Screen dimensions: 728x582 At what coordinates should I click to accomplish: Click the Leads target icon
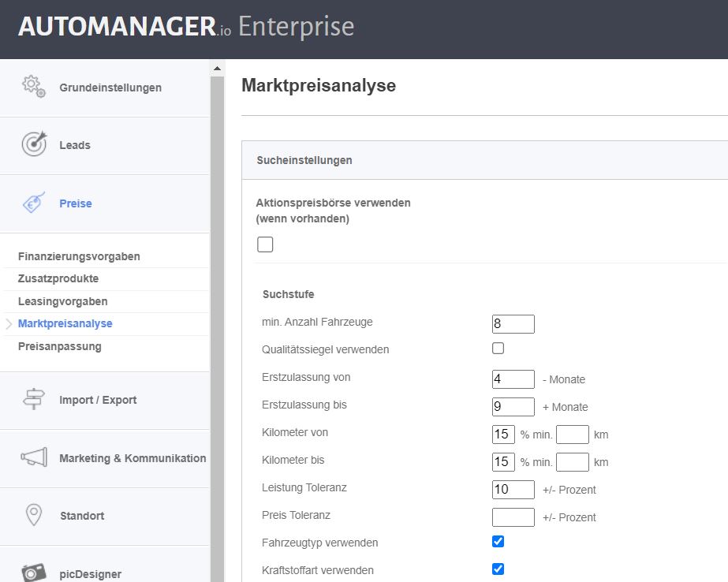[34, 144]
